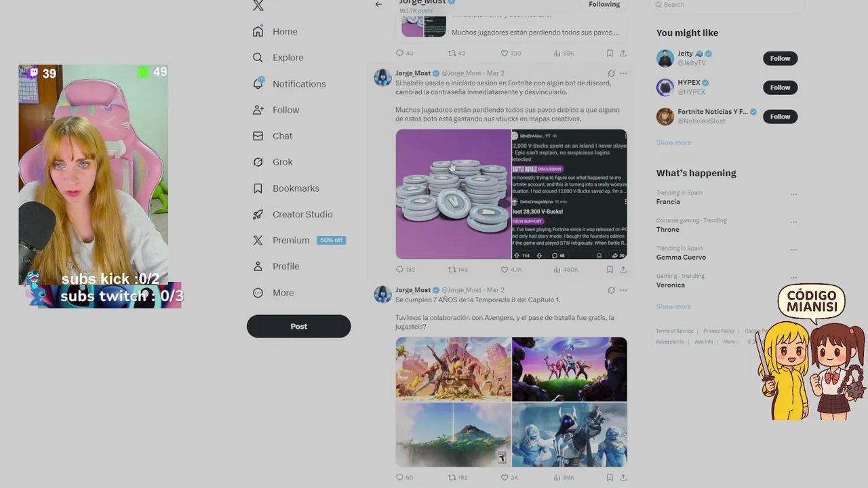868x488 pixels.
Task: Open the Francia trending topic
Action: point(668,202)
